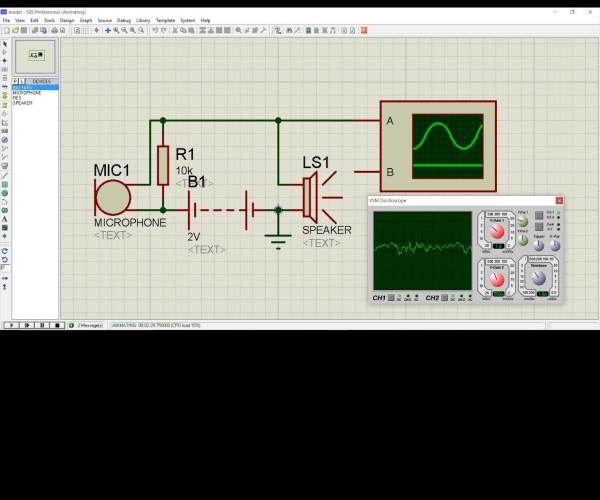Toggle CH2 channel square button on oscilloscope
The height and width of the screenshot is (500, 600).
pos(444,298)
